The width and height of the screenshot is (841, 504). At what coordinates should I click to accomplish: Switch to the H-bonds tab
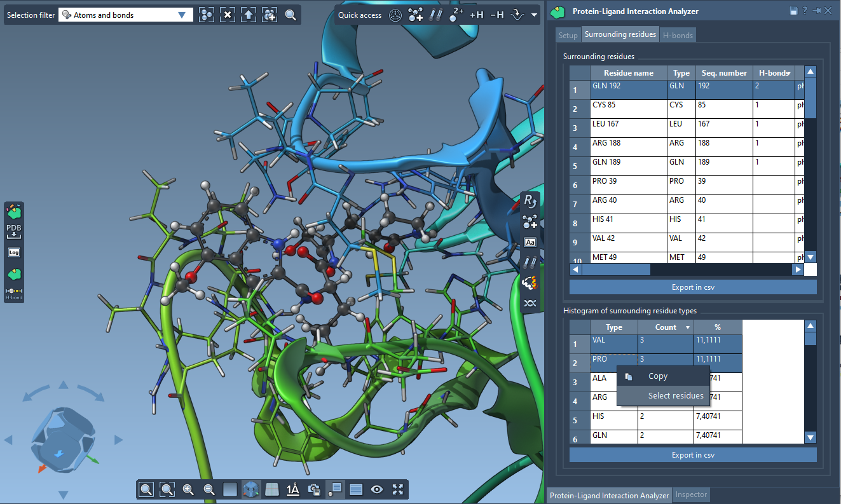pos(678,36)
